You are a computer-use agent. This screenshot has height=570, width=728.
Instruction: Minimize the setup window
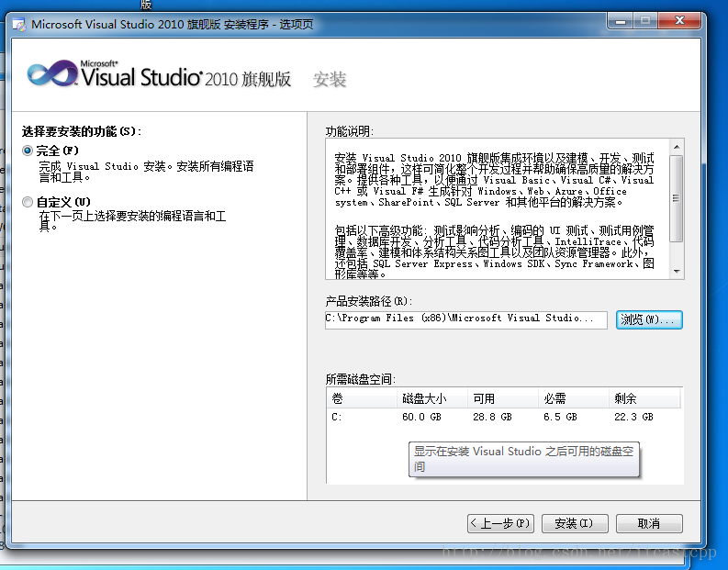[621, 21]
